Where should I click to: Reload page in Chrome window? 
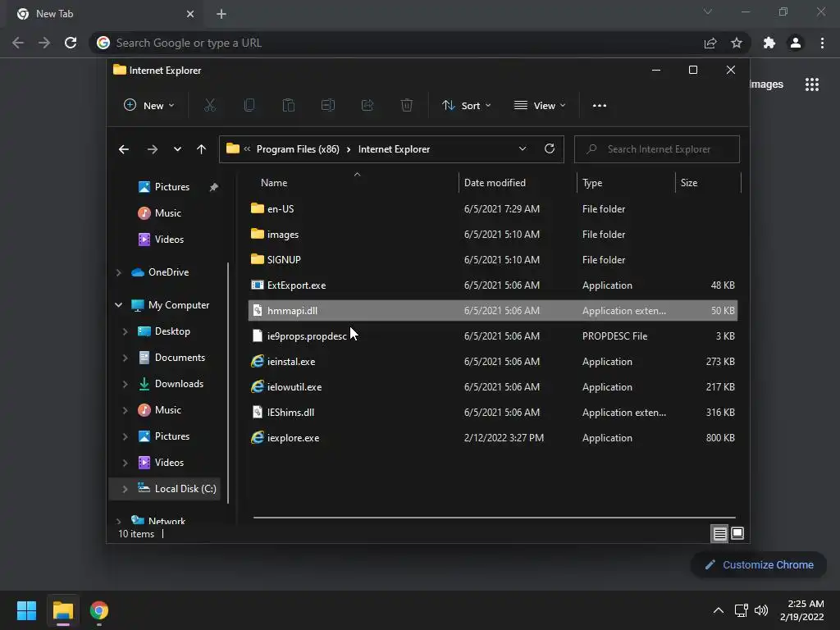coord(71,43)
